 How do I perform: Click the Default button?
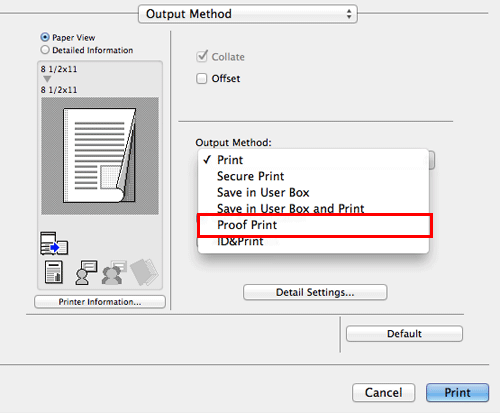(x=404, y=334)
